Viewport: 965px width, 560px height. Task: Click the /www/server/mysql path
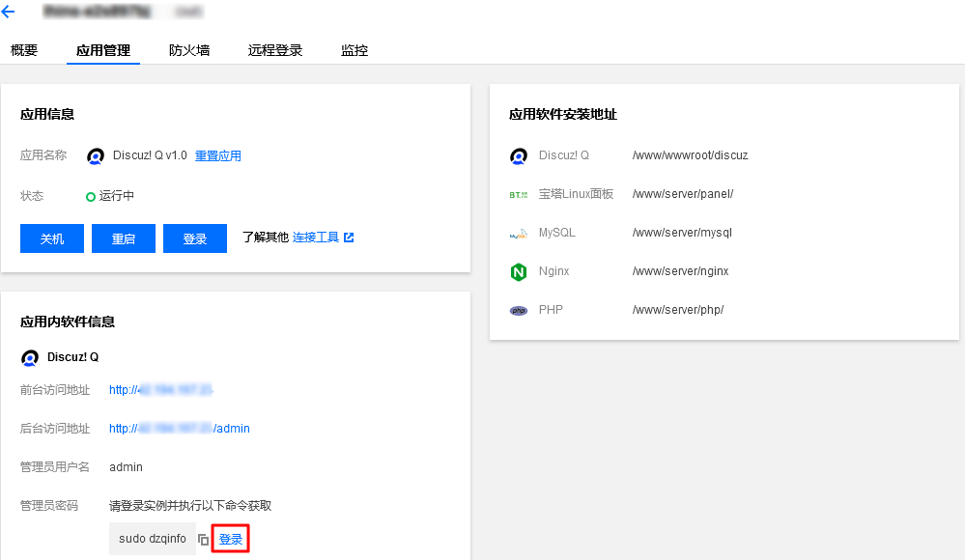point(683,233)
